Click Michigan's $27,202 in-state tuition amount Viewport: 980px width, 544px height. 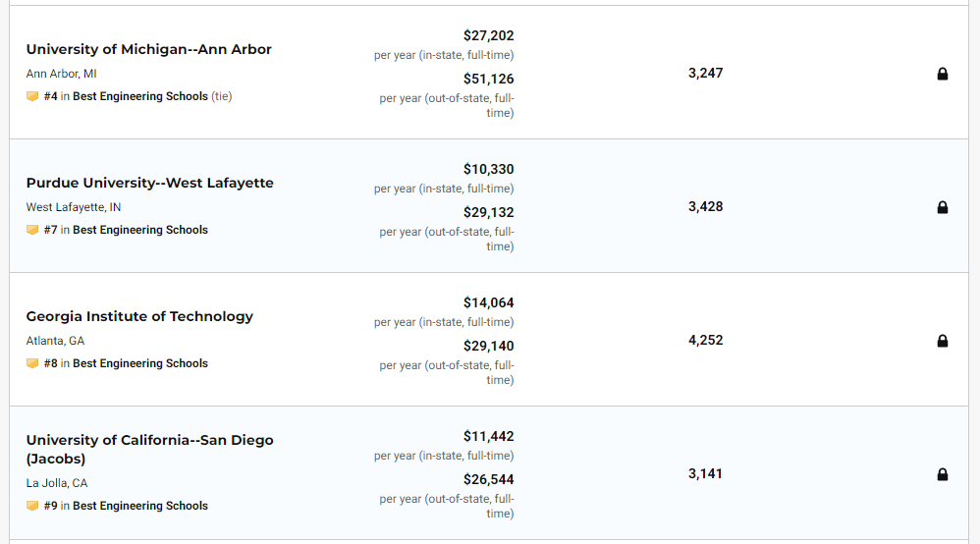[x=488, y=35]
